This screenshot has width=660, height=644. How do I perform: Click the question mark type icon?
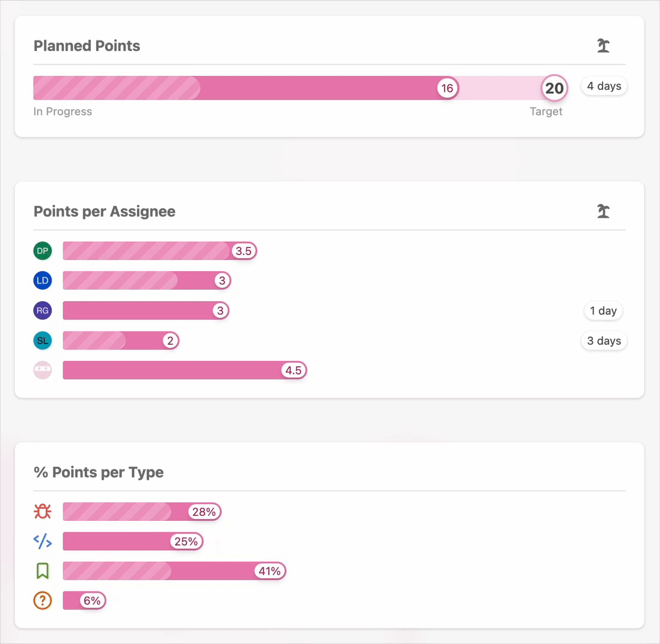42,600
